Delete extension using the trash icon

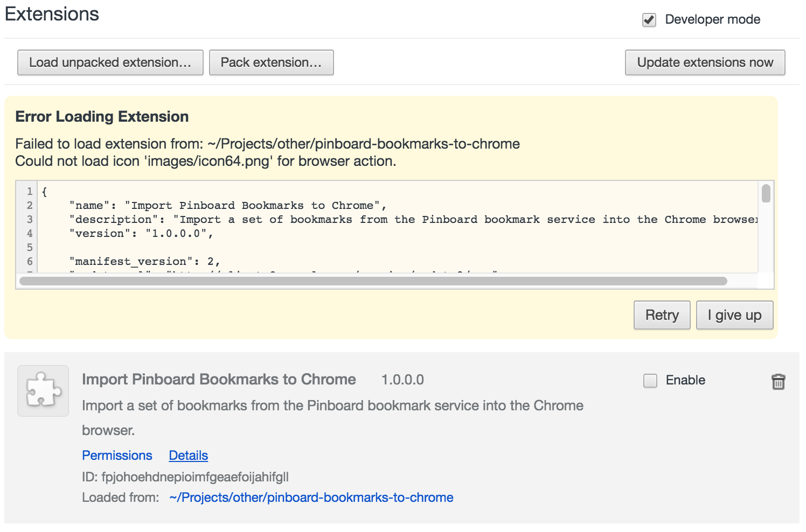click(778, 382)
